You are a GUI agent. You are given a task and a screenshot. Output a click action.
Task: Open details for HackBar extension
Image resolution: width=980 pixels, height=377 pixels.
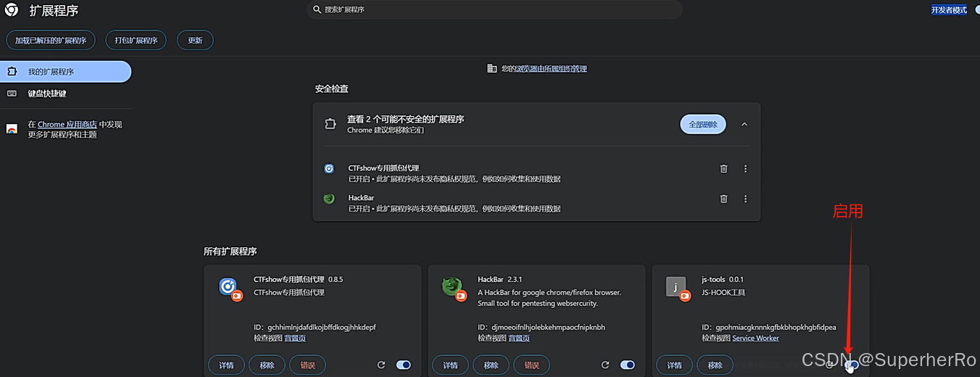(x=450, y=365)
